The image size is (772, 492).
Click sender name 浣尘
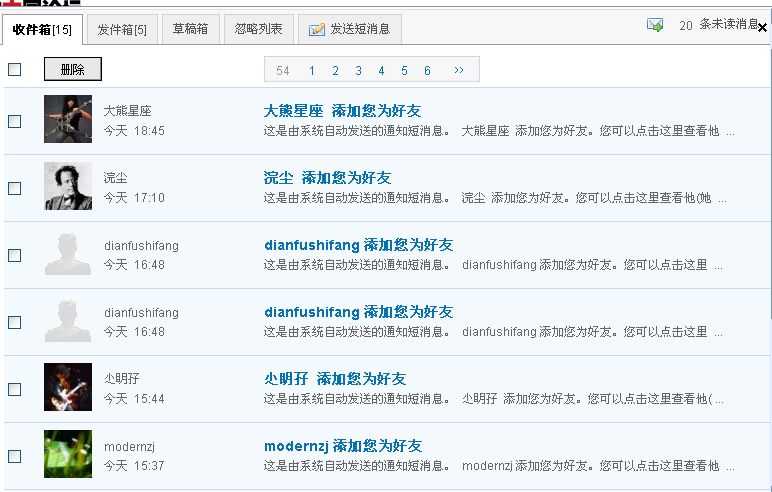116,178
